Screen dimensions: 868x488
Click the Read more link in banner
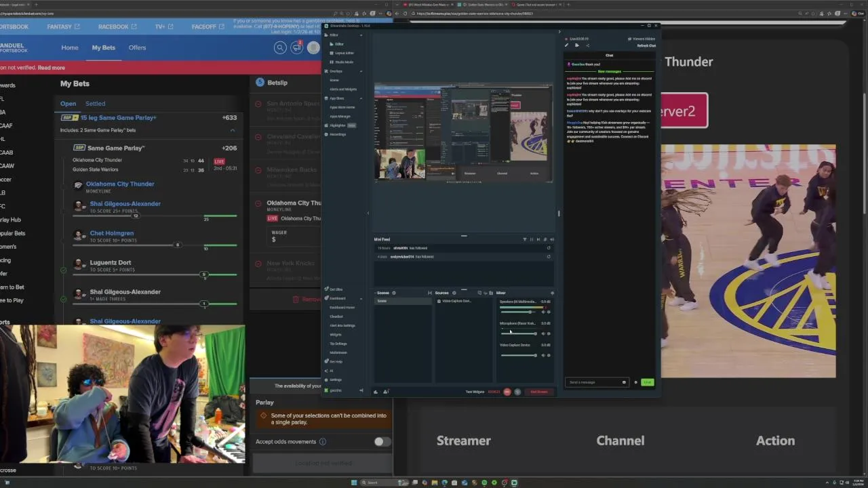click(x=52, y=68)
